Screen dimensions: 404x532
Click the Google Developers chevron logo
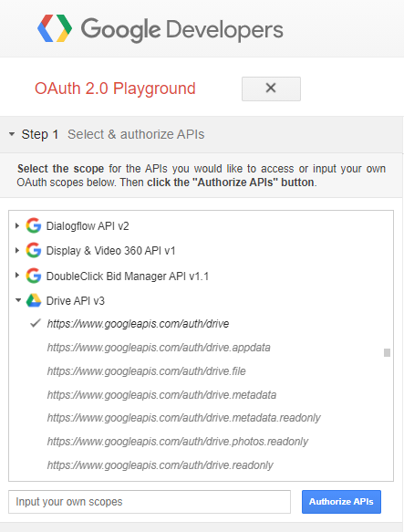[x=55, y=28]
